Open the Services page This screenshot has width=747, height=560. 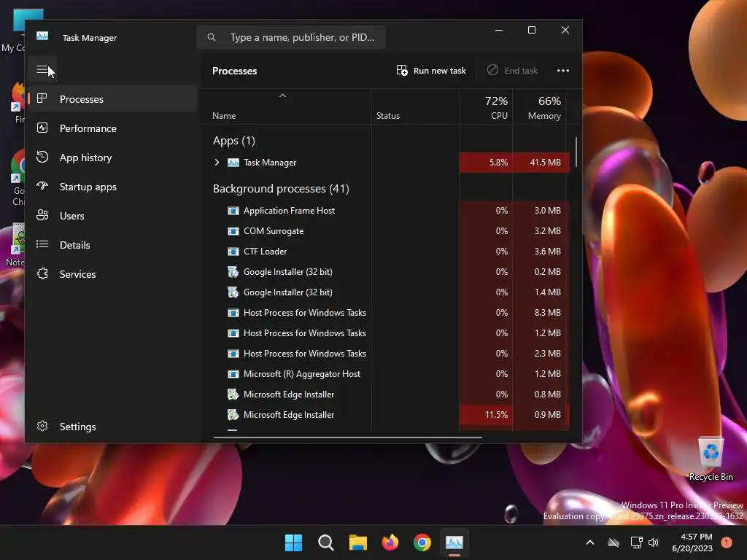[x=112, y=274]
